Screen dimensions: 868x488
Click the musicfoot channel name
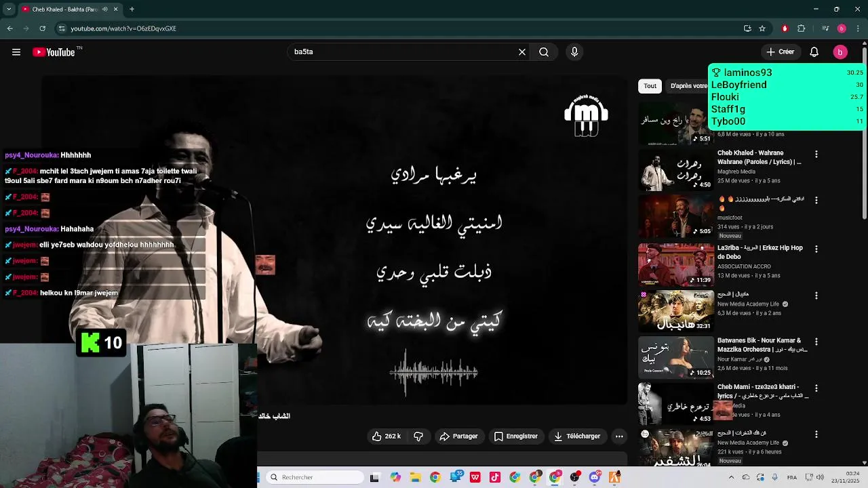coord(730,218)
